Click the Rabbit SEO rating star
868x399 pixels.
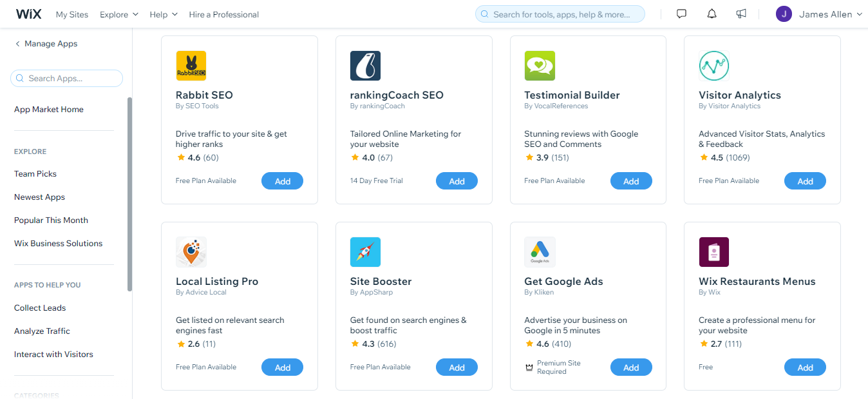181,157
